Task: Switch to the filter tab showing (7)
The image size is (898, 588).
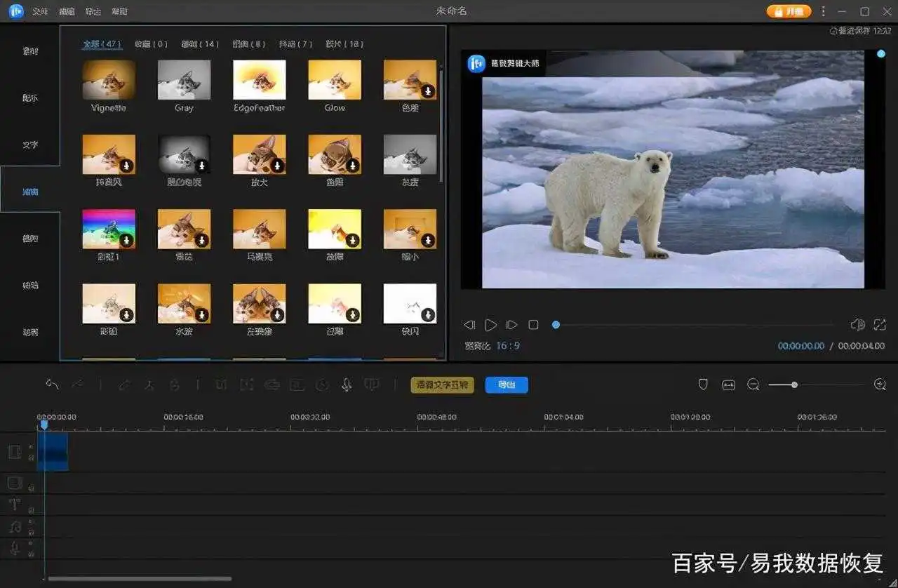Action: 295,44
